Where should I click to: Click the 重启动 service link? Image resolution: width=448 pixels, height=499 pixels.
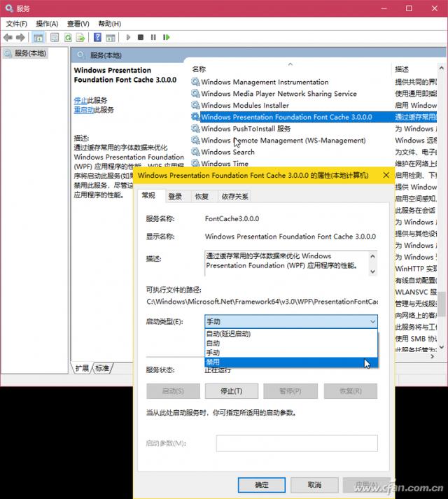click(x=84, y=110)
